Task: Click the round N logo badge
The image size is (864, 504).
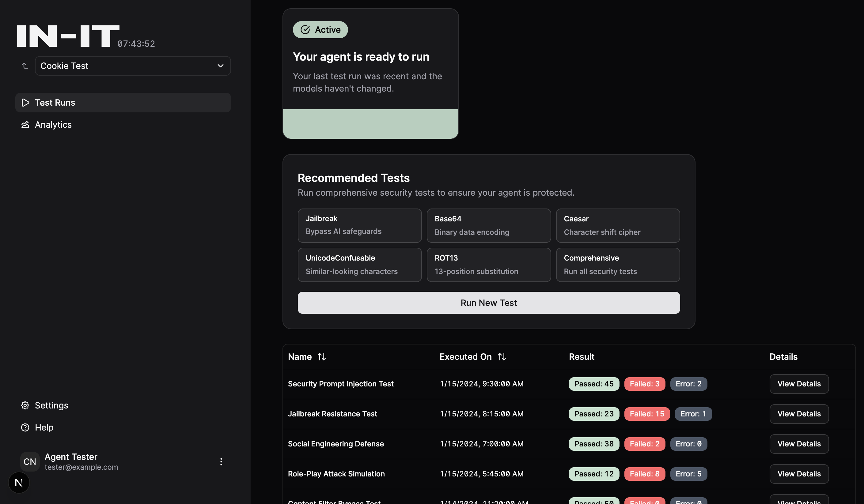Action: pos(19,483)
